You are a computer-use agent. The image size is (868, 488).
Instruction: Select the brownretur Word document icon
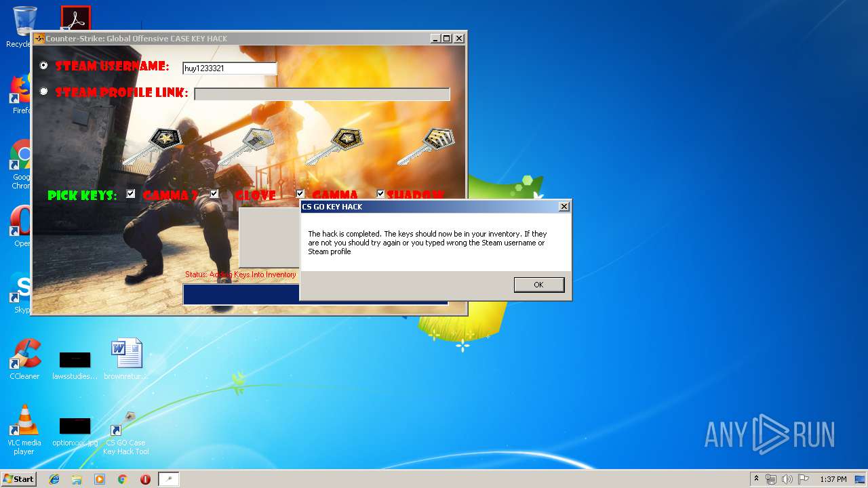click(126, 359)
